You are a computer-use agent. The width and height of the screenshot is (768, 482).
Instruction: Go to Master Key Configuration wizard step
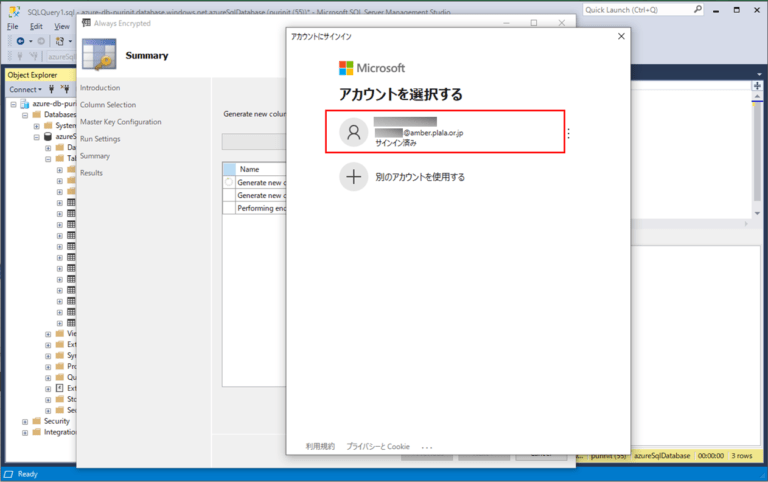click(120, 121)
